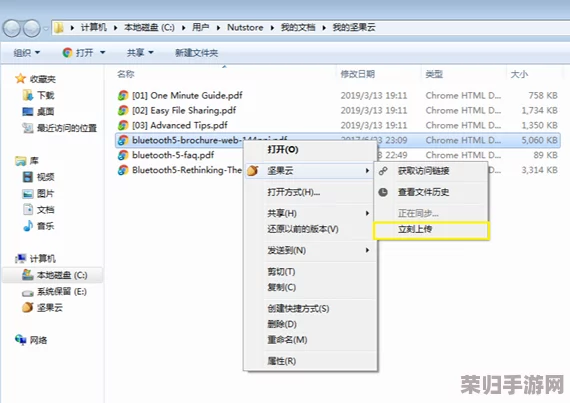
Task: Click the 计算机 icon in navigation pane
Action: point(20,258)
